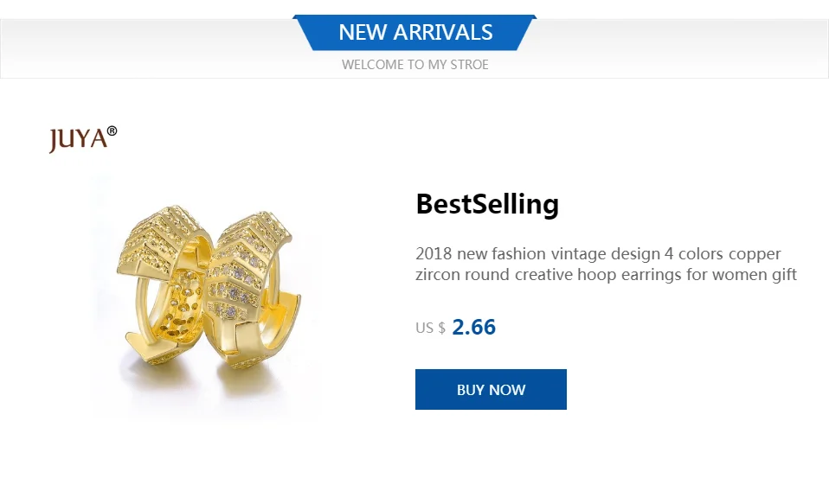Click the word ARRIVALS in the banner
The image size is (829, 504).
point(443,32)
